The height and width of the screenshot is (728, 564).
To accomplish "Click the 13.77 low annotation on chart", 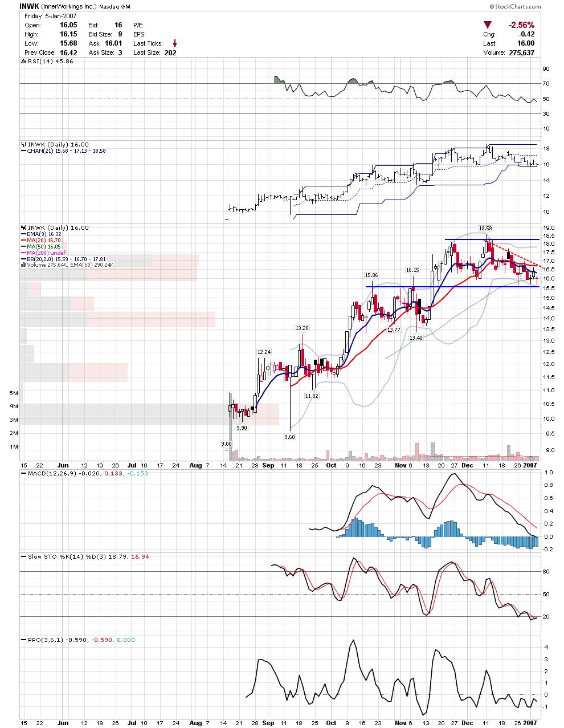I will pyautogui.click(x=393, y=330).
